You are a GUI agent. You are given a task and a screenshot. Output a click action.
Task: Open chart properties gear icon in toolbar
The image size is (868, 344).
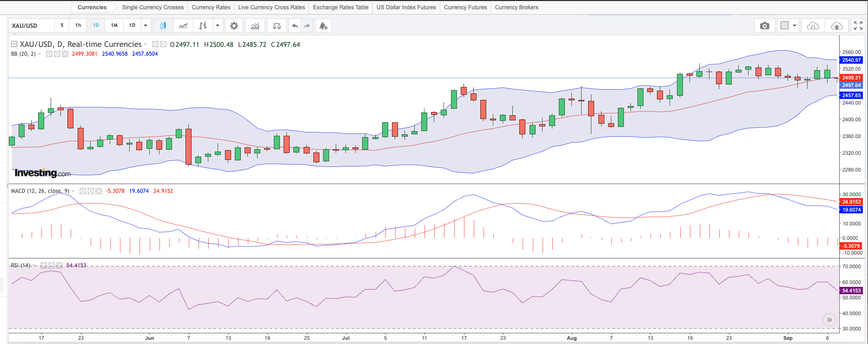point(234,26)
